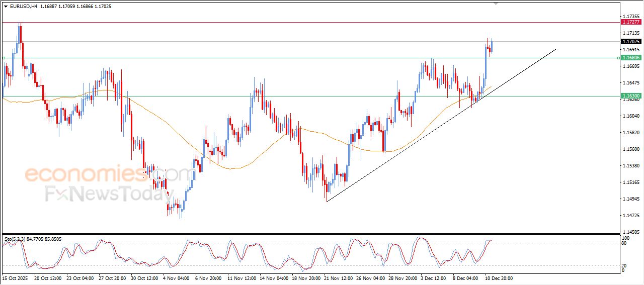The height and width of the screenshot is (285, 644).
Task: Click the 1.14725 price scale value
Action: click(x=630, y=216)
